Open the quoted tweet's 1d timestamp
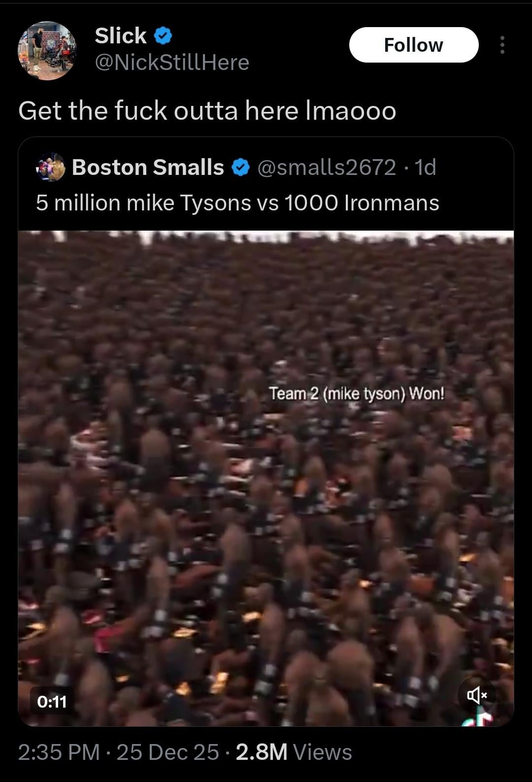 click(425, 168)
